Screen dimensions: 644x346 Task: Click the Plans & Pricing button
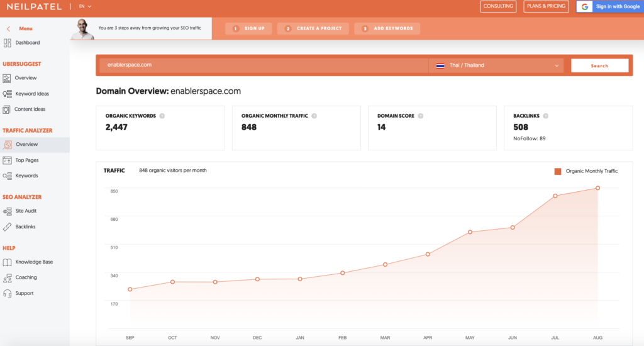click(x=547, y=6)
